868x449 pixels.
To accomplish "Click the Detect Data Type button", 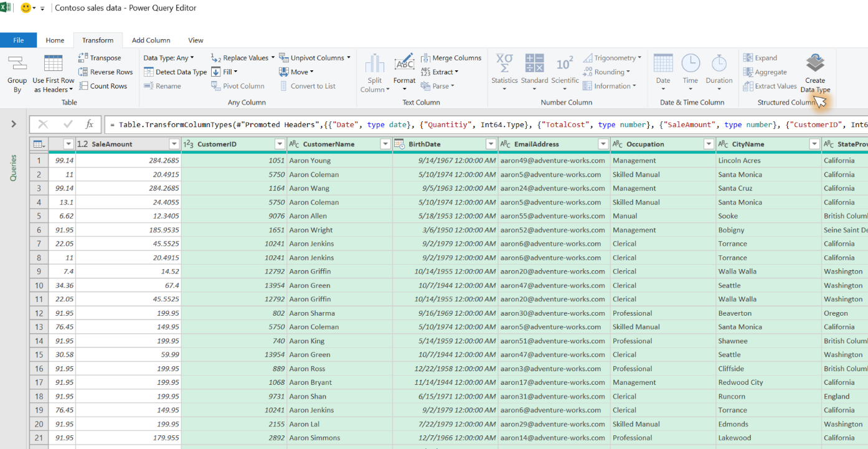I will point(176,72).
